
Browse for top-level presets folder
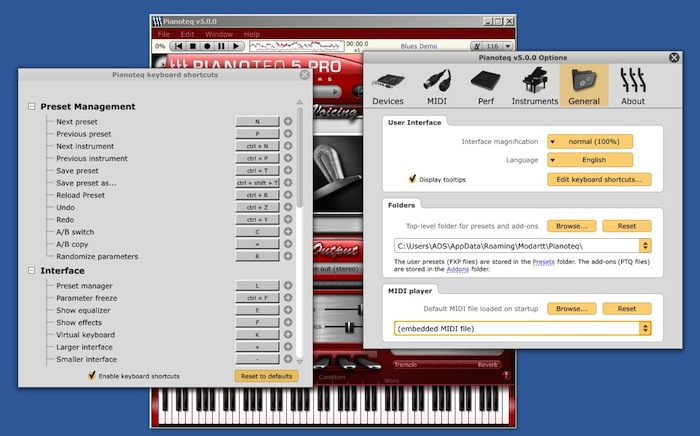pyautogui.click(x=571, y=226)
